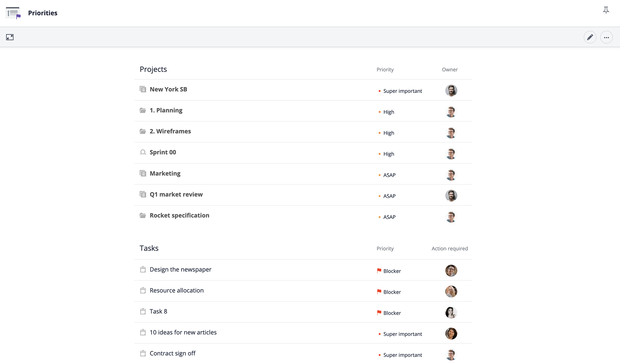Screen dimensions: 620x364
Task: Click the pencil edit icon
Action: click(590, 37)
